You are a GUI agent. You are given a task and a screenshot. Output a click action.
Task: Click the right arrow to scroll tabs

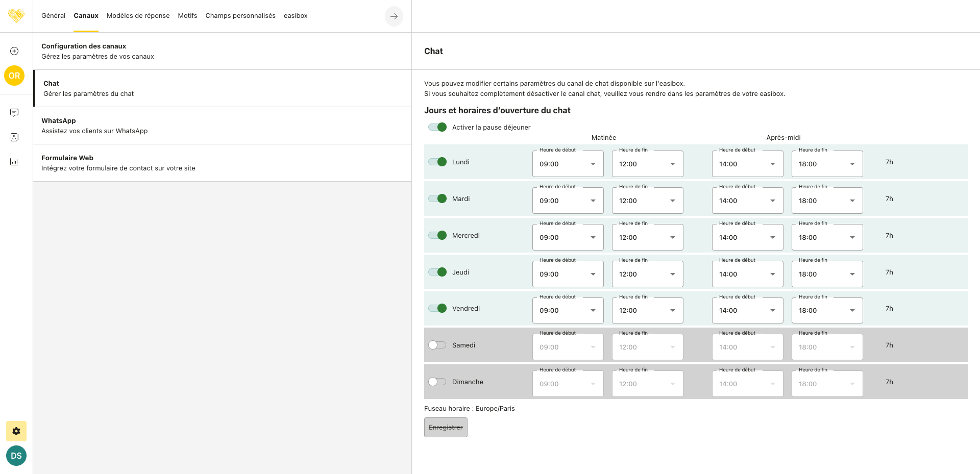[x=394, y=16]
